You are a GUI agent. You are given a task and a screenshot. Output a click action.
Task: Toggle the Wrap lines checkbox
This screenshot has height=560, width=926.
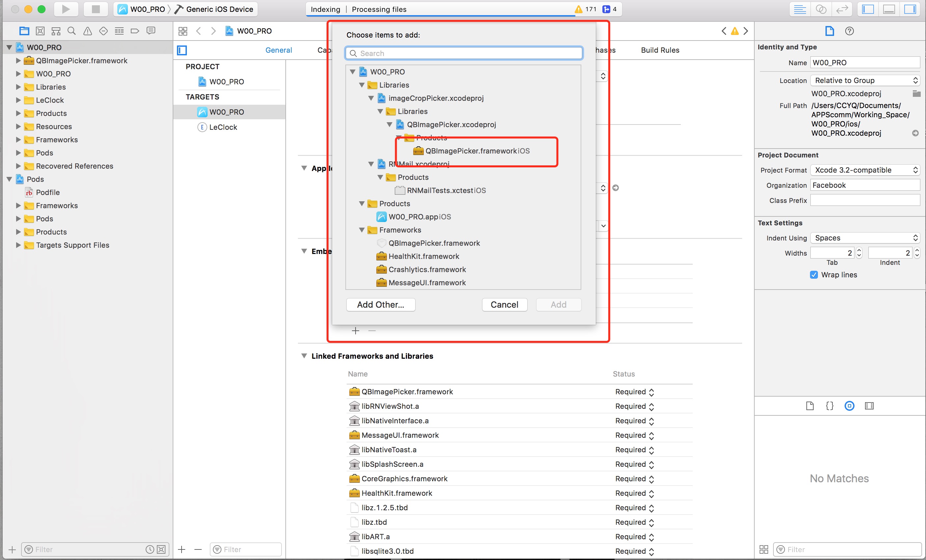[814, 274]
